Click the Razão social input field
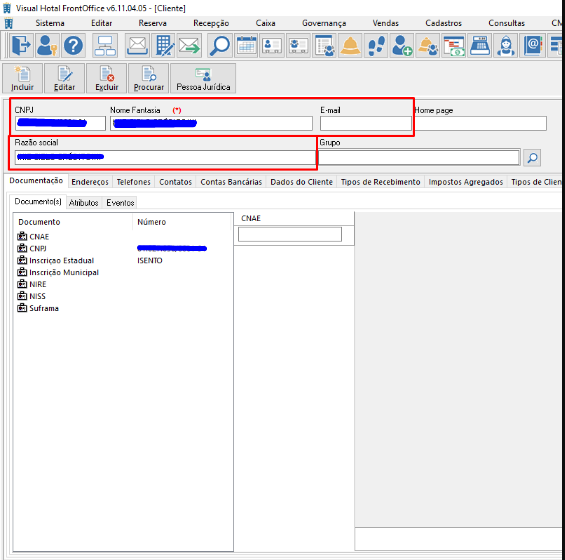Viewport: 565px width, 560px height. click(165, 157)
